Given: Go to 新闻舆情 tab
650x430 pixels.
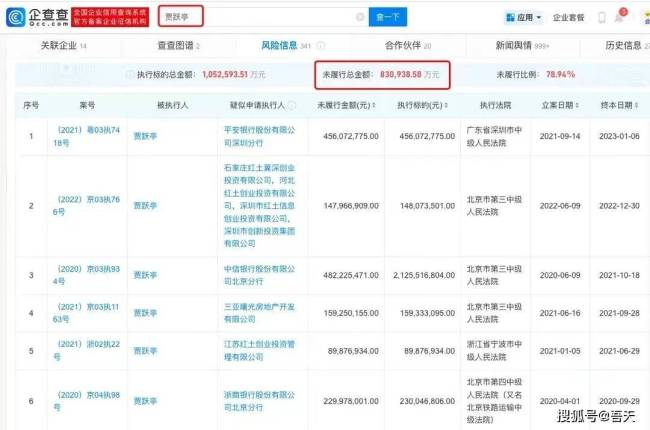Looking at the screenshot, I should [x=522, y=45].
